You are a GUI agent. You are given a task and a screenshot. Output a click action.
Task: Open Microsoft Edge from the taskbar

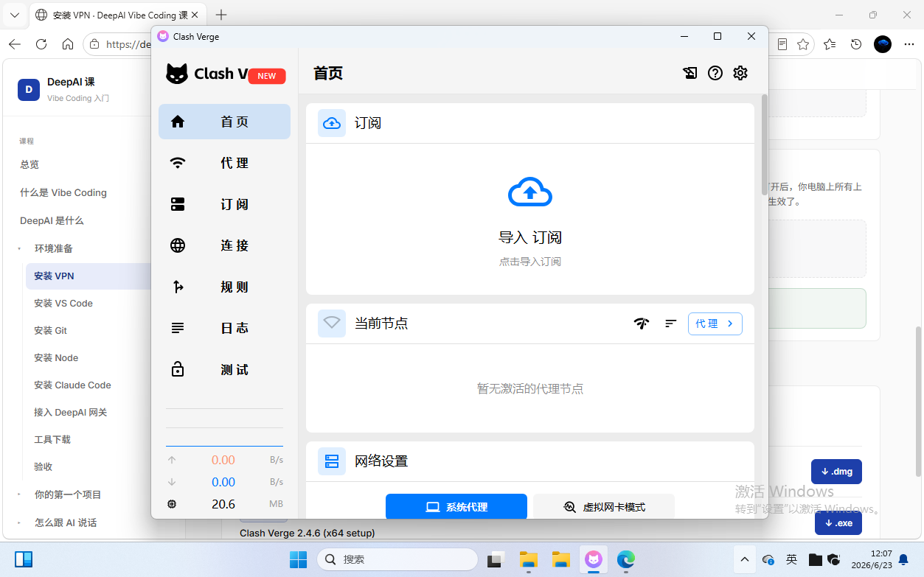[x=626, y=559]
